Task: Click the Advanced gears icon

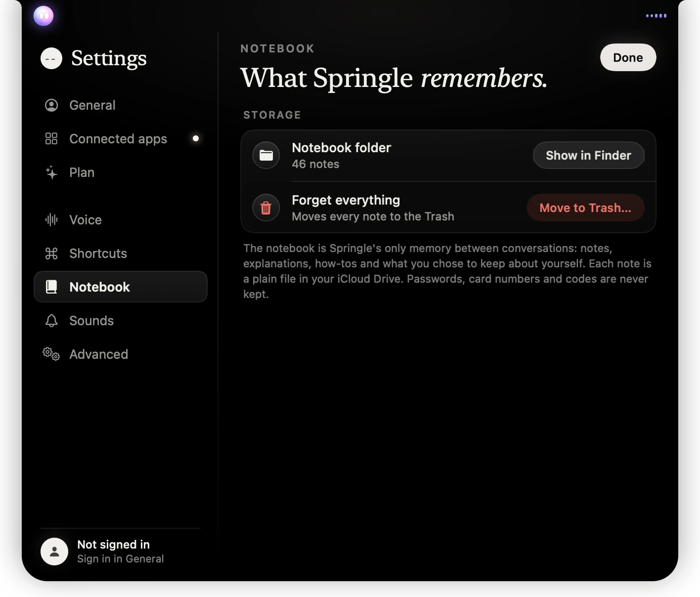Action: click(51, 354)
